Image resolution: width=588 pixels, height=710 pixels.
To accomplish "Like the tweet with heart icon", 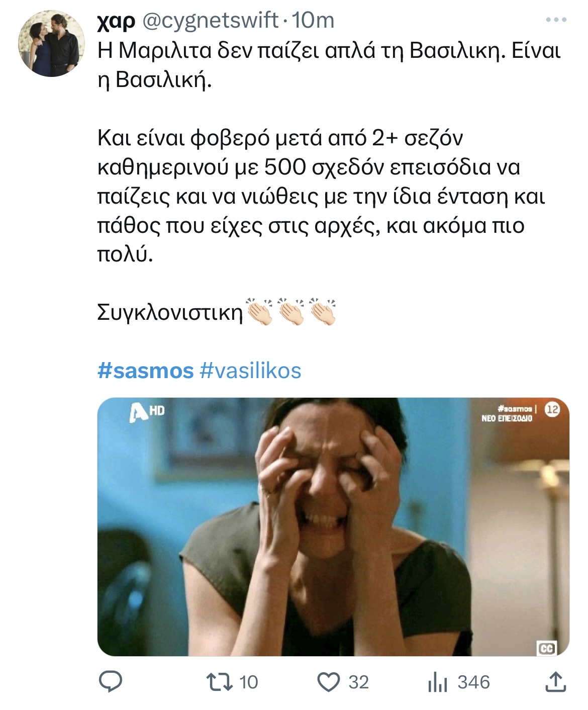I will (x=329, y=682).
